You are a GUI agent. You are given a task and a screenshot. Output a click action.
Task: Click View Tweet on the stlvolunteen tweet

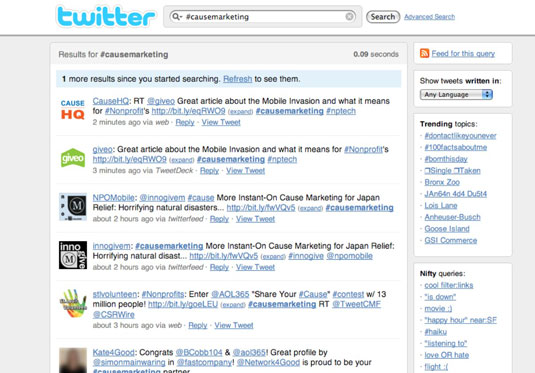click(234, 326)
